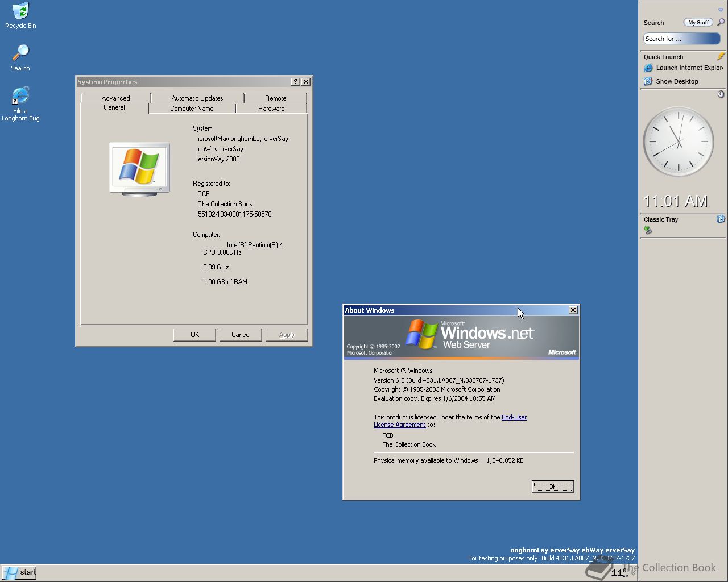Open the Remote tab
Image resolution: width=728 pixels, height=582 pixels.
click(x=275, y=98)
